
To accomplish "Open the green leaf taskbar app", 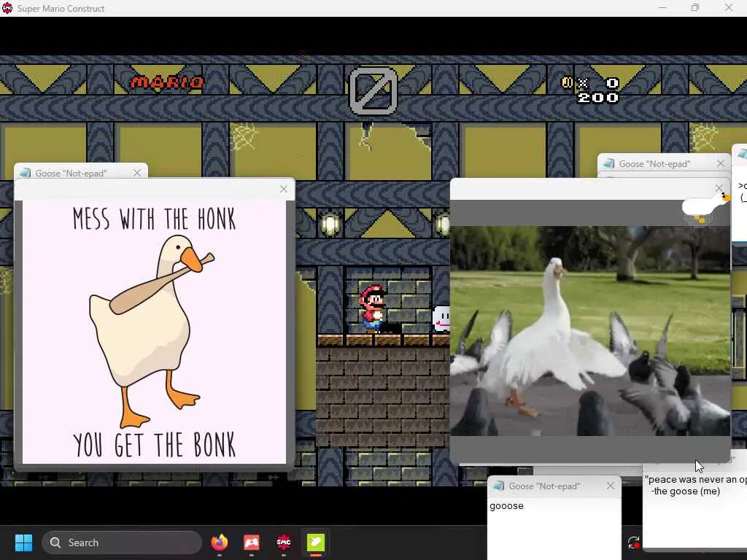I will coord(315,542).
